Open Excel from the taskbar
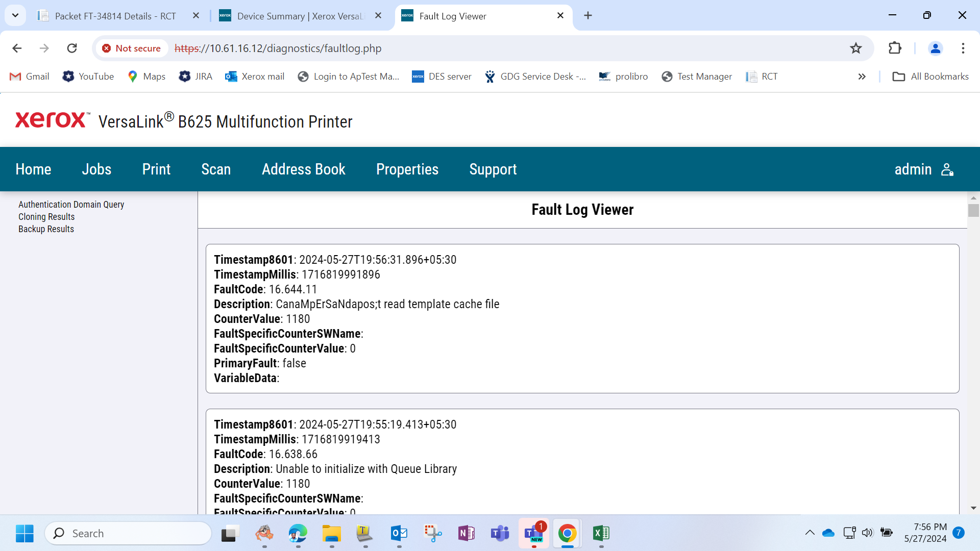The height and width of the screenshot is (551, 980). coord(601,533)
